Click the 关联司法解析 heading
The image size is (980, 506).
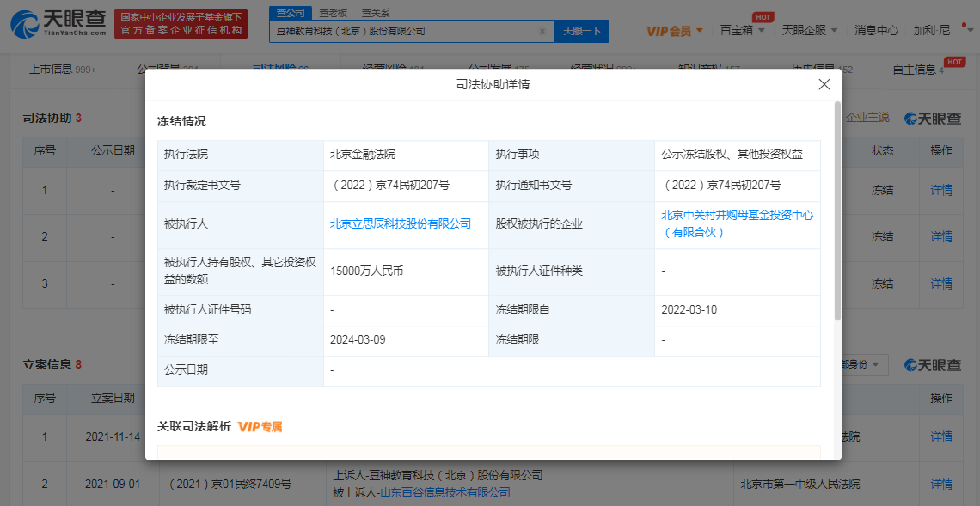(194, 427)
